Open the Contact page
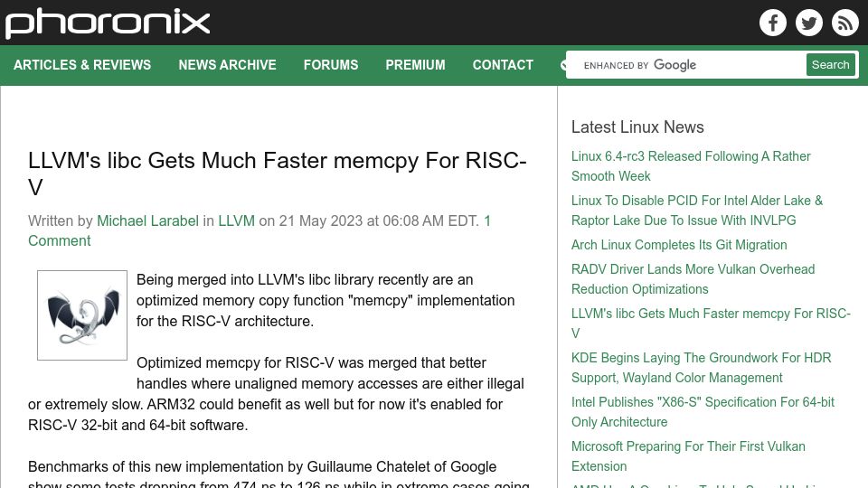Screen dimensions: 868x488 click(503, 65)
